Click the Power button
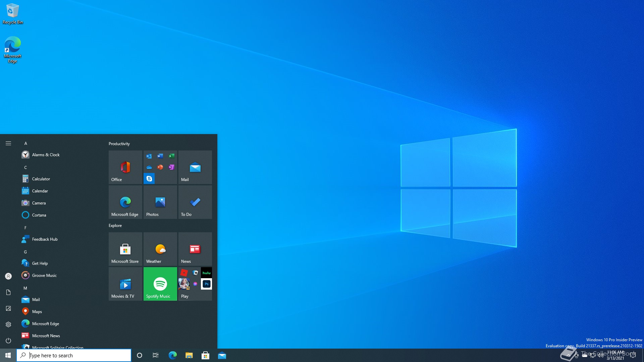 pos(8,340)
